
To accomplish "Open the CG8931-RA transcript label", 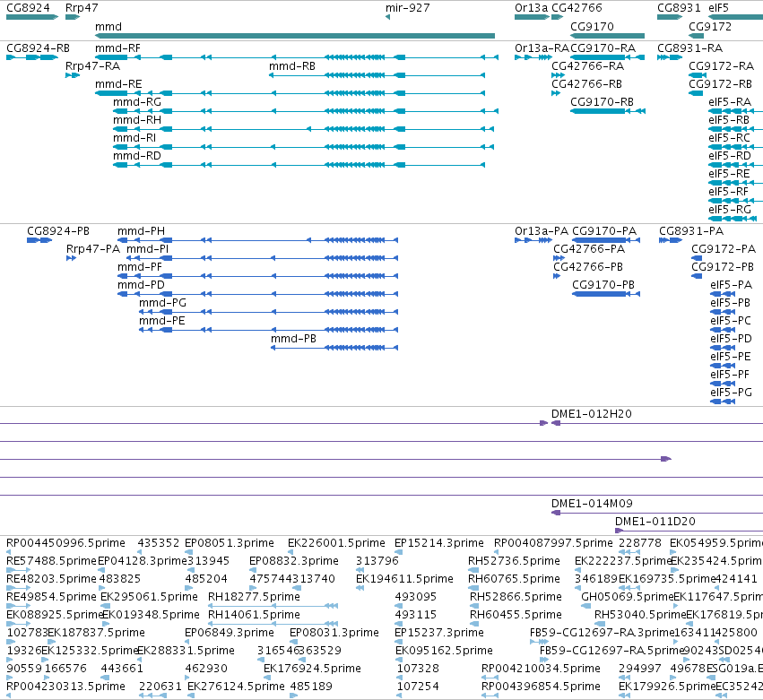I will coord(690,48).
